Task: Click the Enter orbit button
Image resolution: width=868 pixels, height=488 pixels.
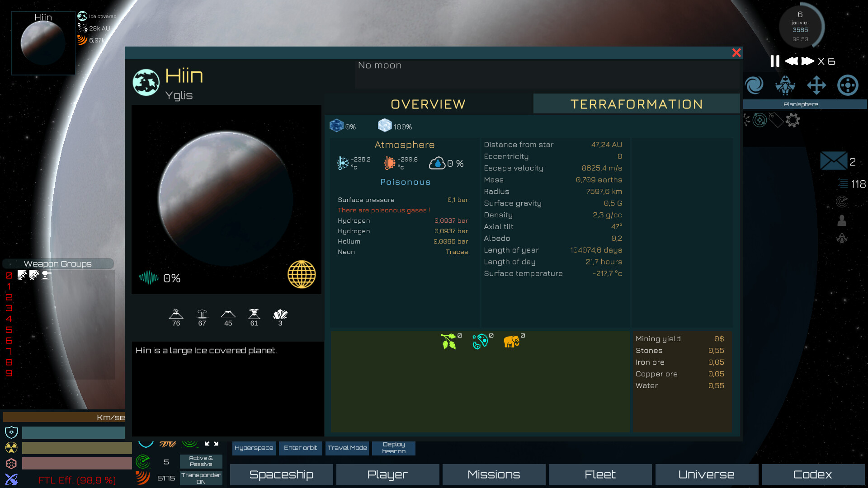Action: pyautogui.click(x=300, y=448)
